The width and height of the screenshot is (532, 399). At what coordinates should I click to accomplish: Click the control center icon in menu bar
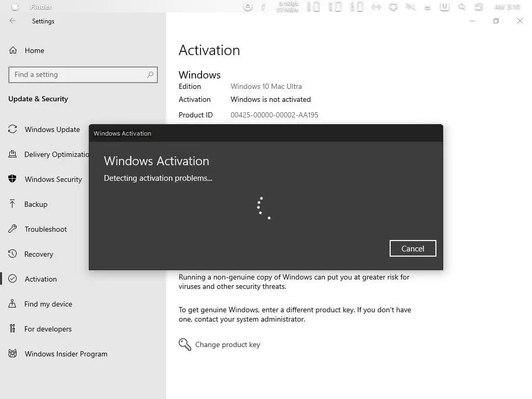[x=478, y=7]
